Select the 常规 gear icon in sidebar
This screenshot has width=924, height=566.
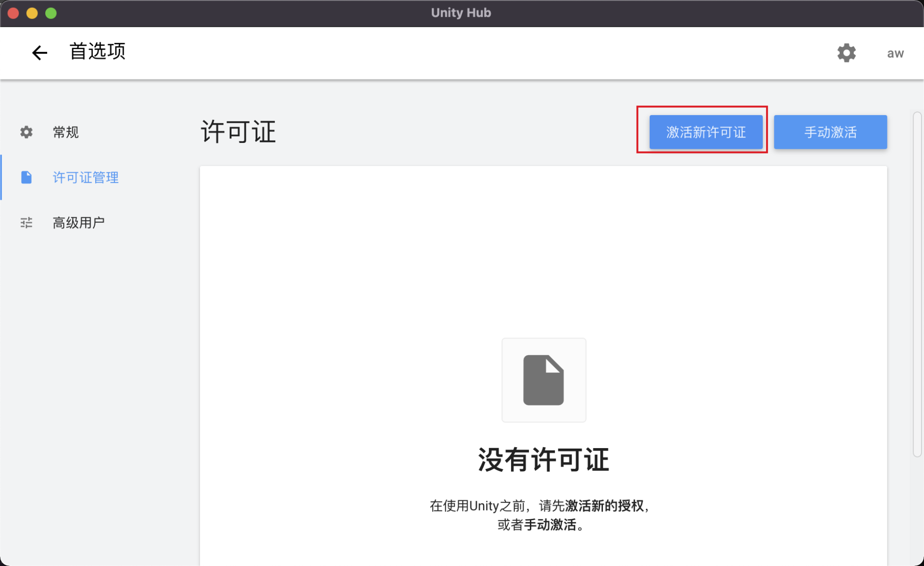(x=26, y=132)
